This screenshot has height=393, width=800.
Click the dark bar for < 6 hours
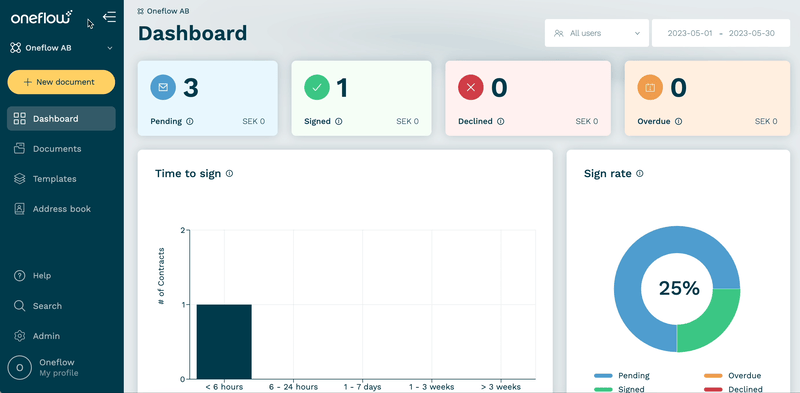pos(224,341)
